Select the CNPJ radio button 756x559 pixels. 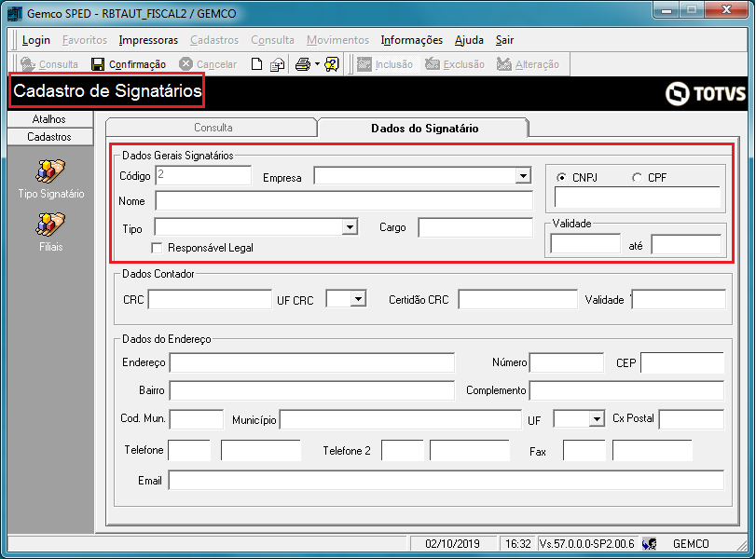pos(561,177)
